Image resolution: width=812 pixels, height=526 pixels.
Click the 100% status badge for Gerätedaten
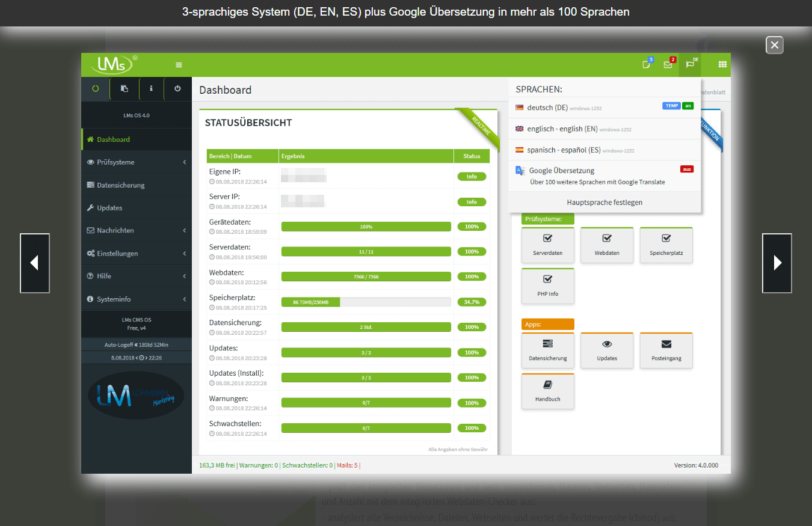click(472, 227)
